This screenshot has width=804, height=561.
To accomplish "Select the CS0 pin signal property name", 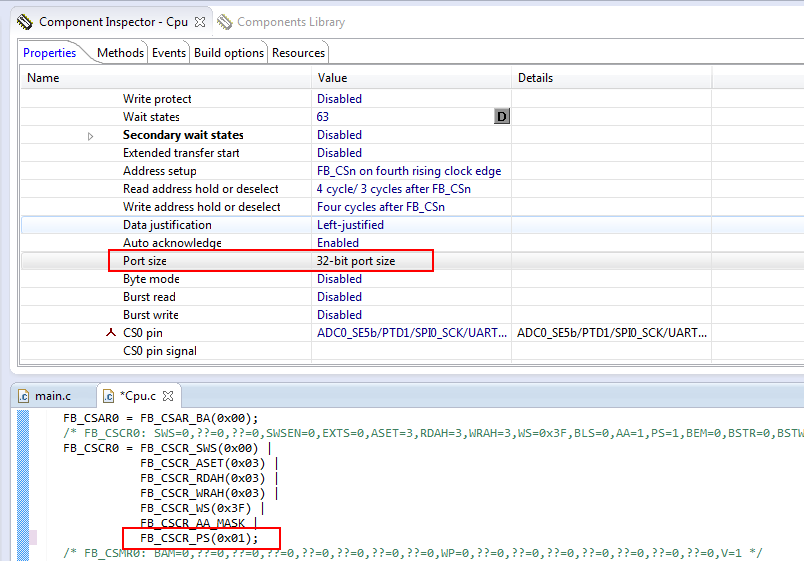I will (160, 351).
